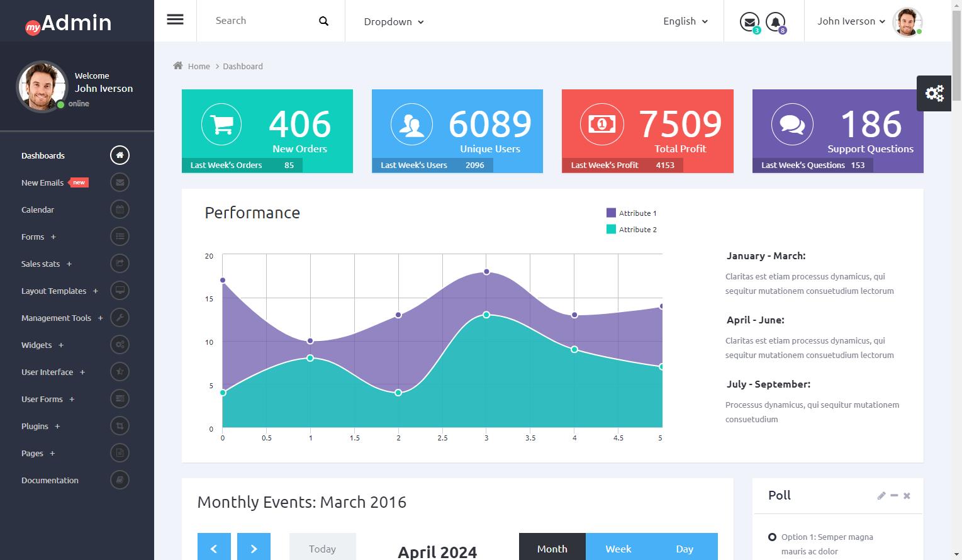The image size is (962, 560).
Task: Click the User Interface star icon
Action: (120, 371)
